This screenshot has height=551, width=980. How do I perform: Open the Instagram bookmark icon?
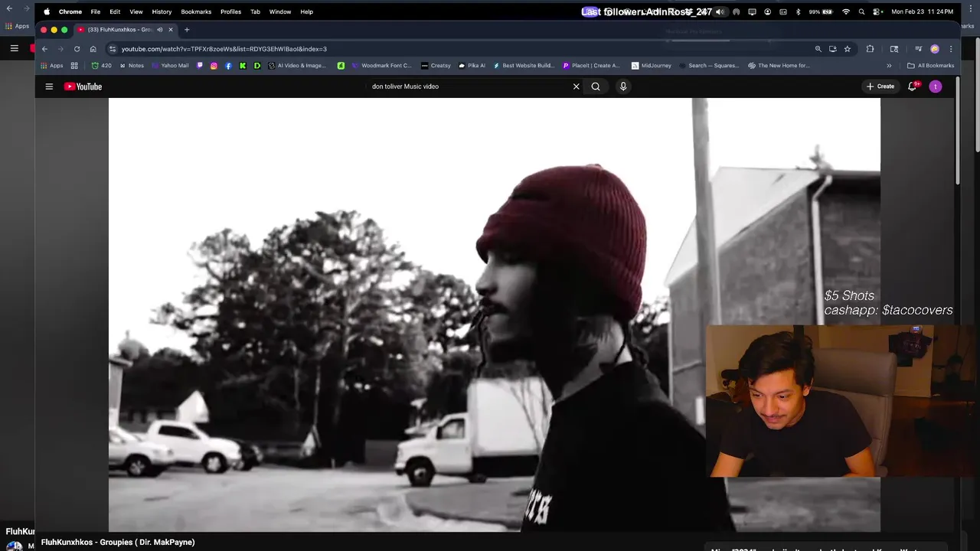point(214,66)
